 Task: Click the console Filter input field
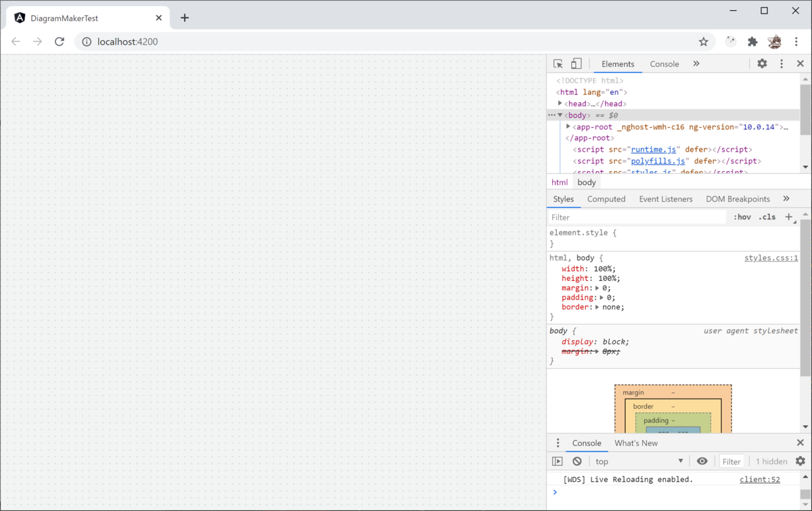tap(731, 462)
